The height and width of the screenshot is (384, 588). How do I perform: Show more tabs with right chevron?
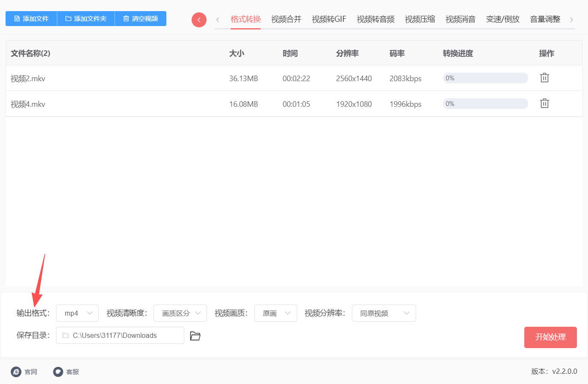point(571,20)
